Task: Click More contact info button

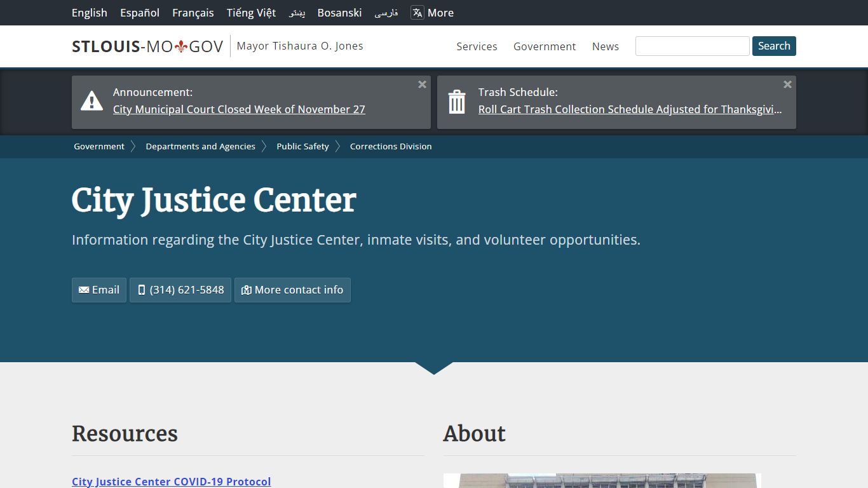Action: [x=292, y=290]
